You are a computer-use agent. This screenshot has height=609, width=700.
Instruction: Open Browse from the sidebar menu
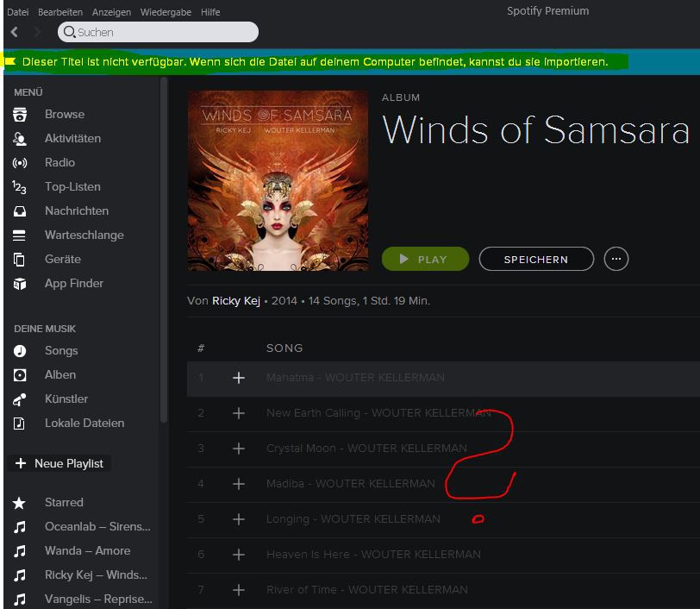point(65,114)
